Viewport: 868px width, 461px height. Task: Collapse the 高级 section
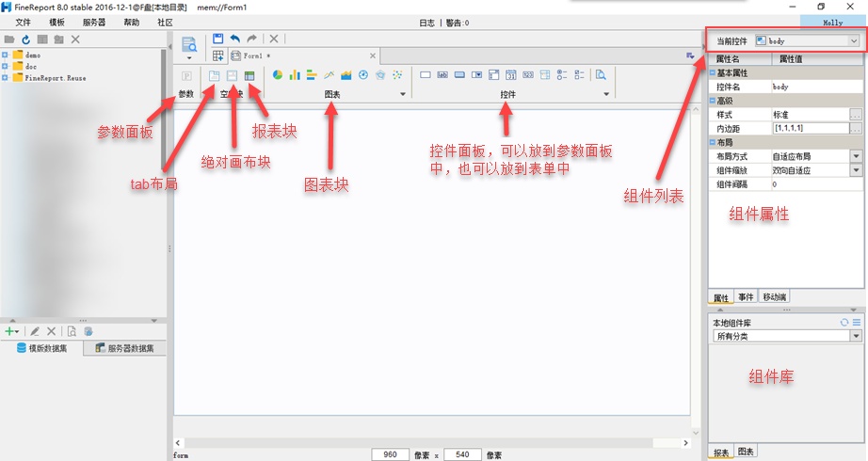[713, 100]
